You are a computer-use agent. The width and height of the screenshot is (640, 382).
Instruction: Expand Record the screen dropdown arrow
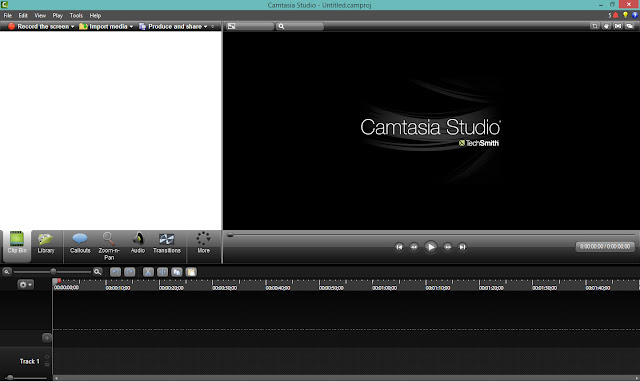point(73,27)
